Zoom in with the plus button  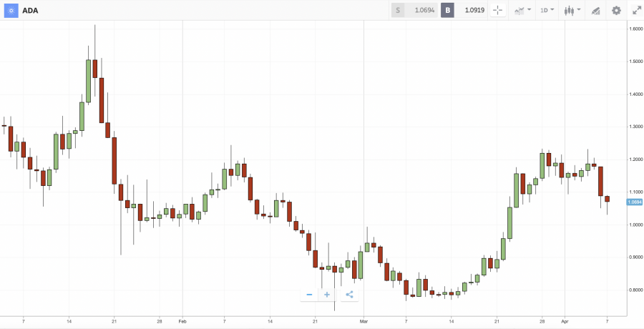click(327, 295)
